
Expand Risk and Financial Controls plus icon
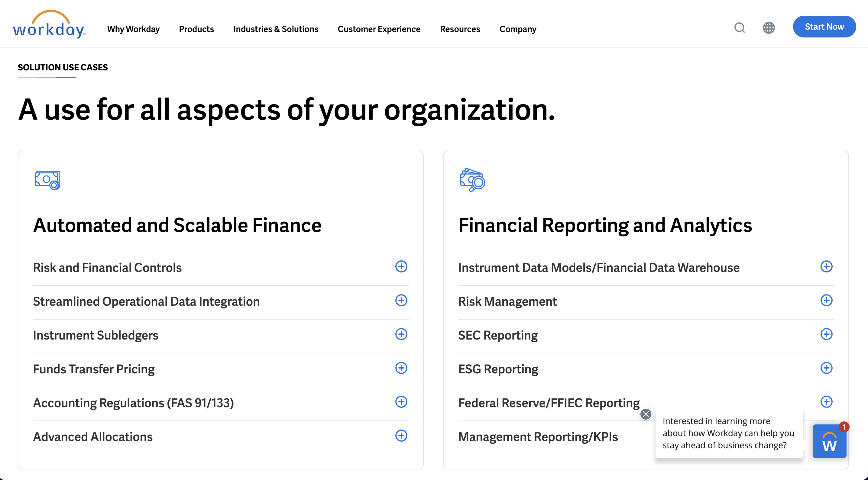click(x=401, y=266)
